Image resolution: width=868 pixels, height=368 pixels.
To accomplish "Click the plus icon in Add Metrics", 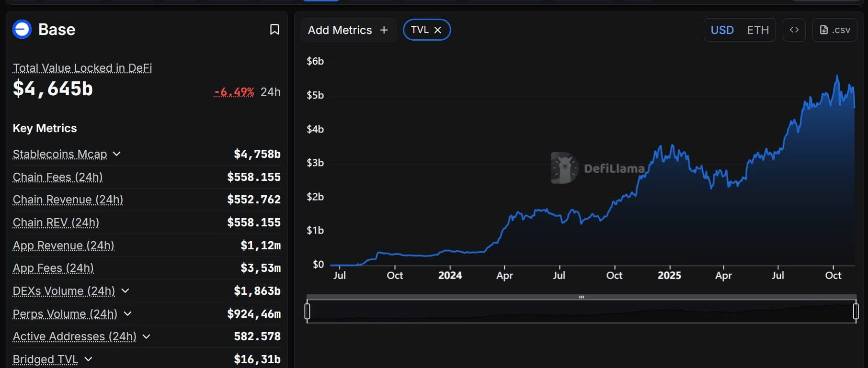I will click(x=384, y=30).
